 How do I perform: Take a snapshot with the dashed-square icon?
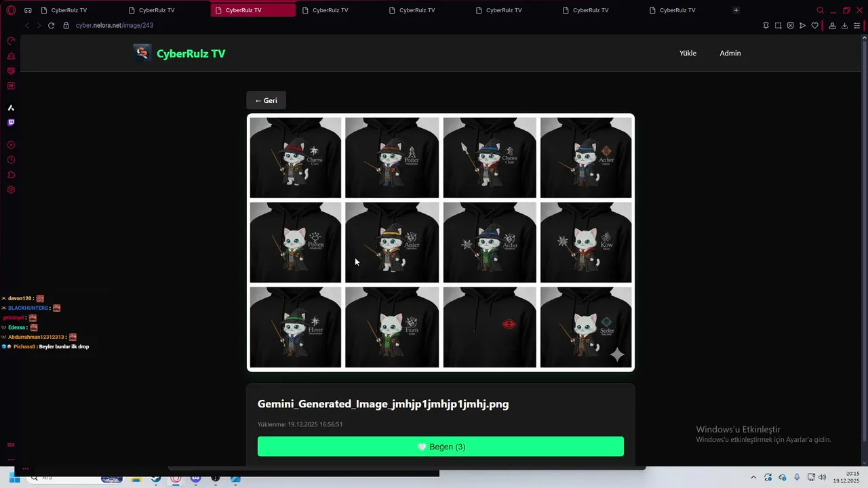[x=778, y=26]
